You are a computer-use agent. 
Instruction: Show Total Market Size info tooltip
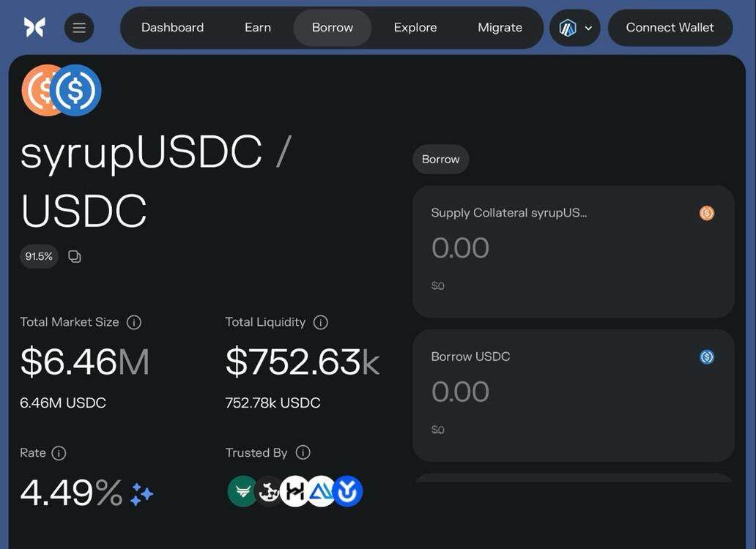tap(134, 322)
